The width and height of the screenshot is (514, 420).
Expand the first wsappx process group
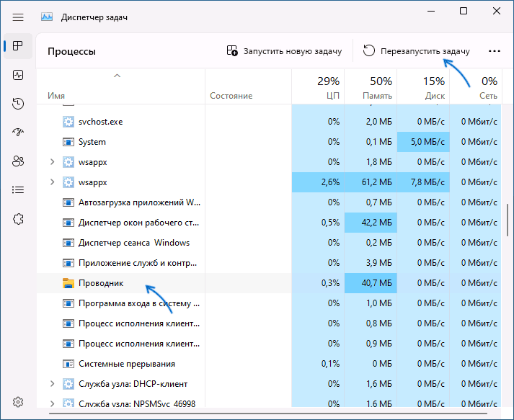pyautogui.click(x=52, y=162)
